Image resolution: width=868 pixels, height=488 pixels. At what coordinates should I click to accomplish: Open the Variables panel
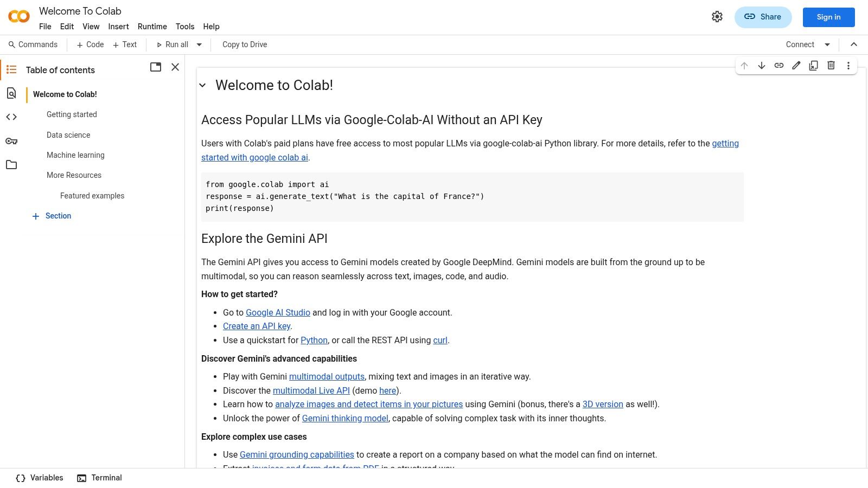(40, 478)
